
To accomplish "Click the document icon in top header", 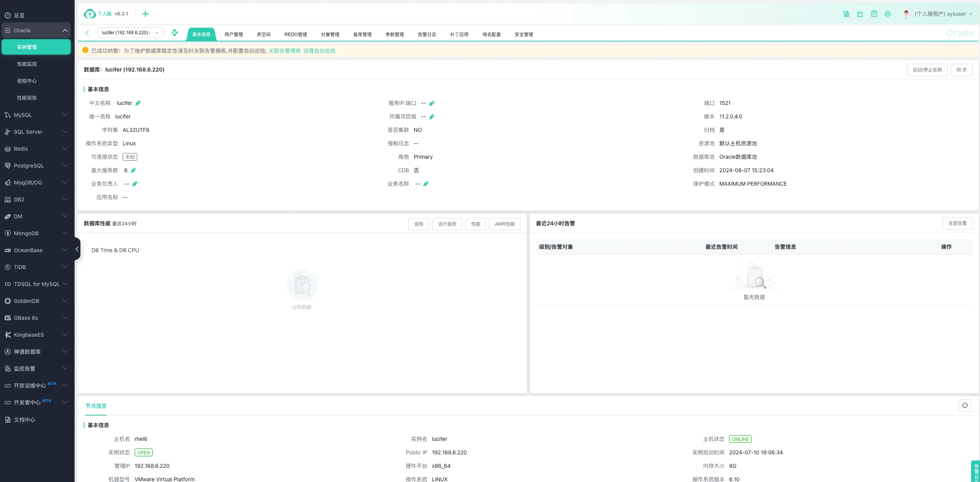I will pos(846,14).
